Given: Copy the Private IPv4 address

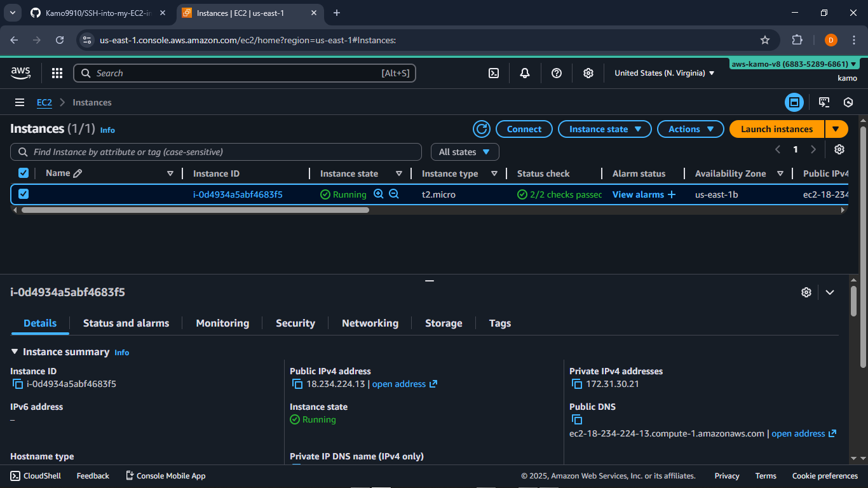Looking at the screenshot, I should coord(576,384).
